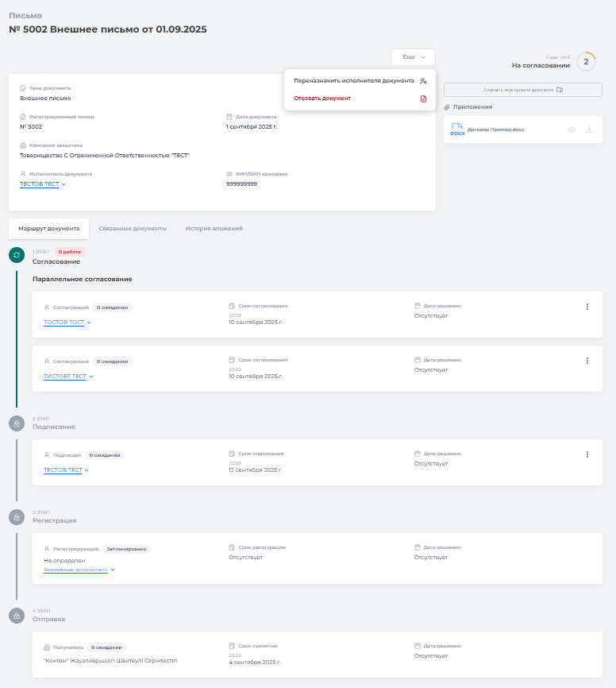Preview the Договор Пример.docx attachment with eye icon
Image resolution: width=616 pixels, height=688 pixels.
point(571,129)
